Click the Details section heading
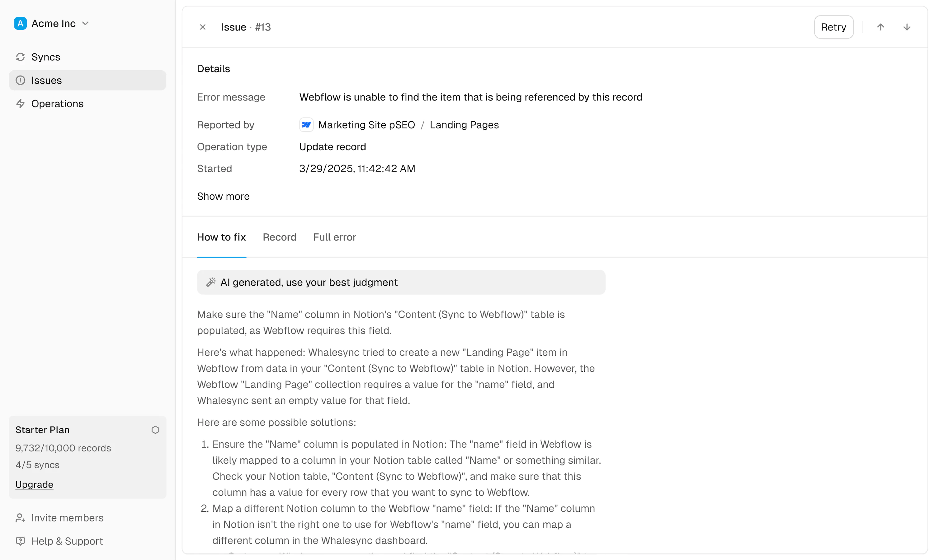This screenshot has height=560, width=934. (214, 69)
